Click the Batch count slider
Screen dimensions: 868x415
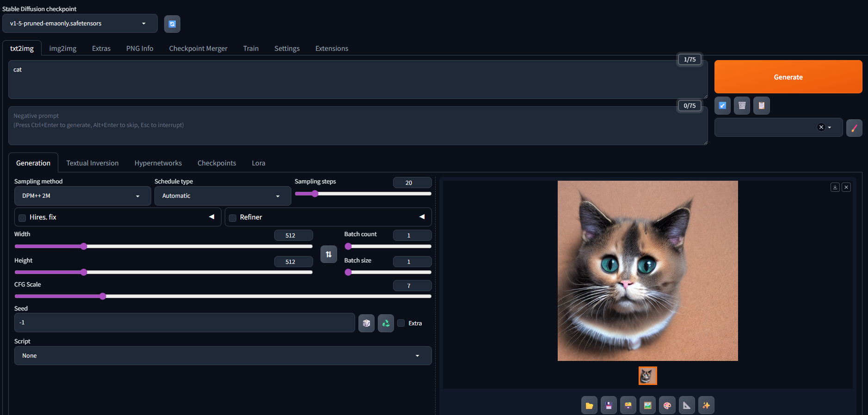[388, 246]
